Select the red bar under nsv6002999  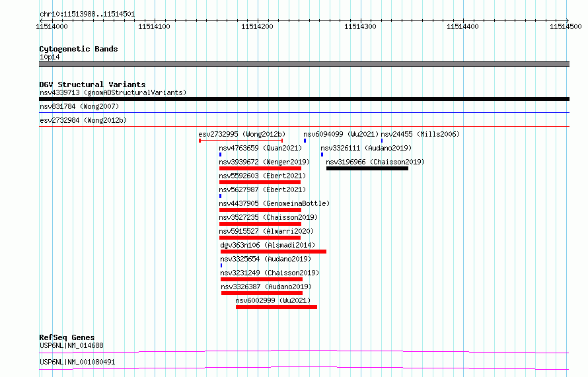point(276,307)
